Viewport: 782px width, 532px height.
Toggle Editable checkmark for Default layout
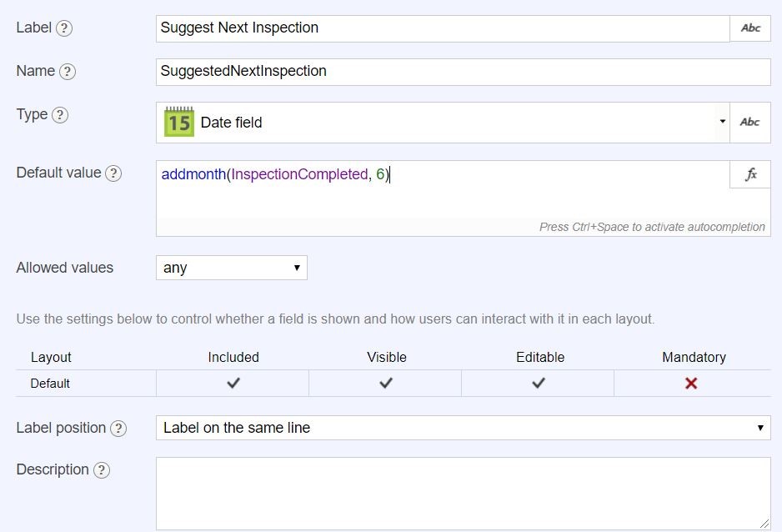[x=539, y=384]
